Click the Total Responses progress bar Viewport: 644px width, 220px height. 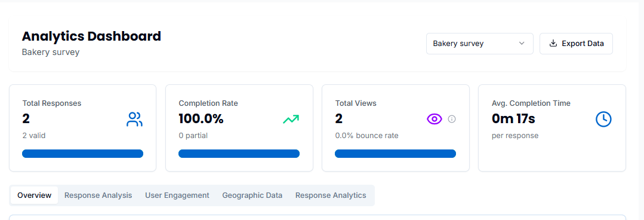[82, 154]
